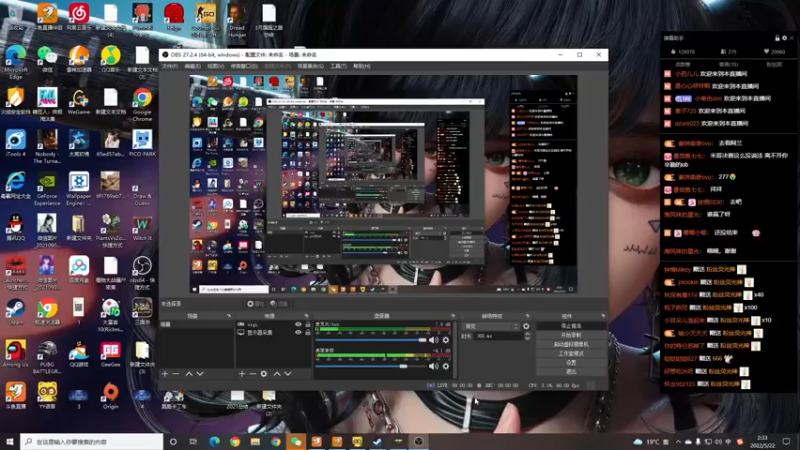Add a new source with plus icon
This screenshot has height=450, width=800.
(x=242, y=374)
